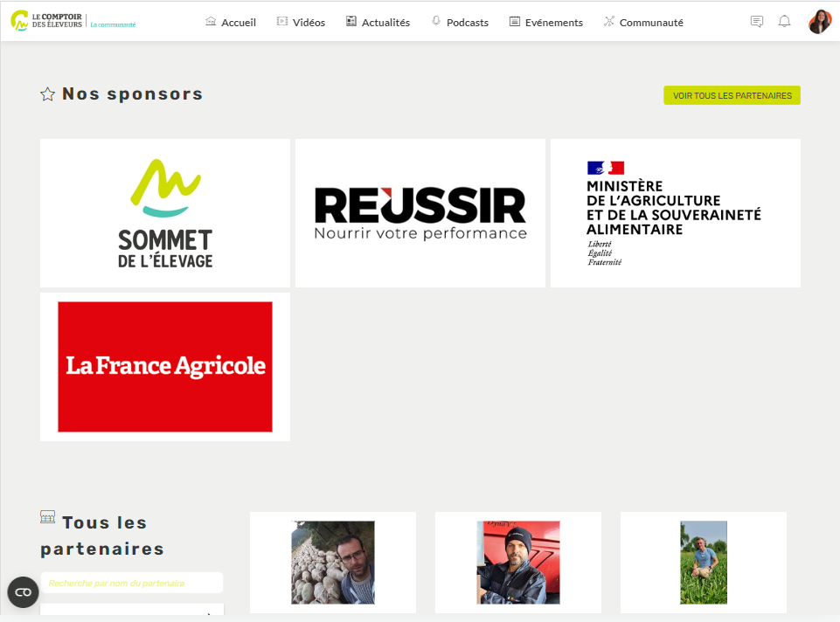Open the Sommet de l'Élevage sponsor card
Viewport: 840px width, 622px height.
pos(165,213)
